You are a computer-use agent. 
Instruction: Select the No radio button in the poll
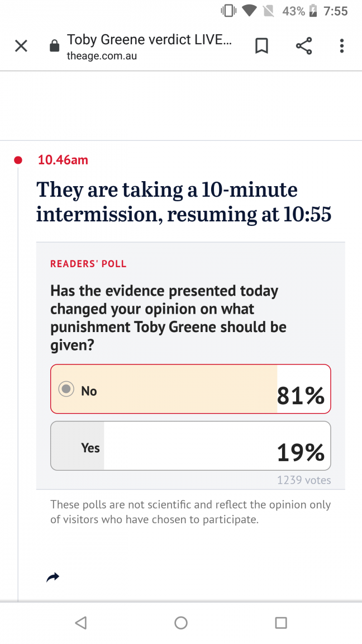tap(66, 389)
